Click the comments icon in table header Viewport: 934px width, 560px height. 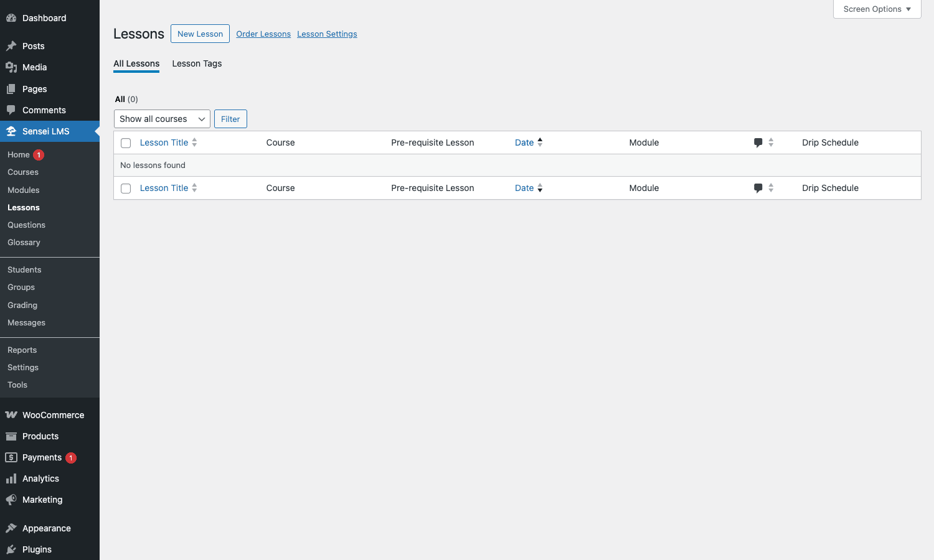pyautogui.click(x=758, y=142)
